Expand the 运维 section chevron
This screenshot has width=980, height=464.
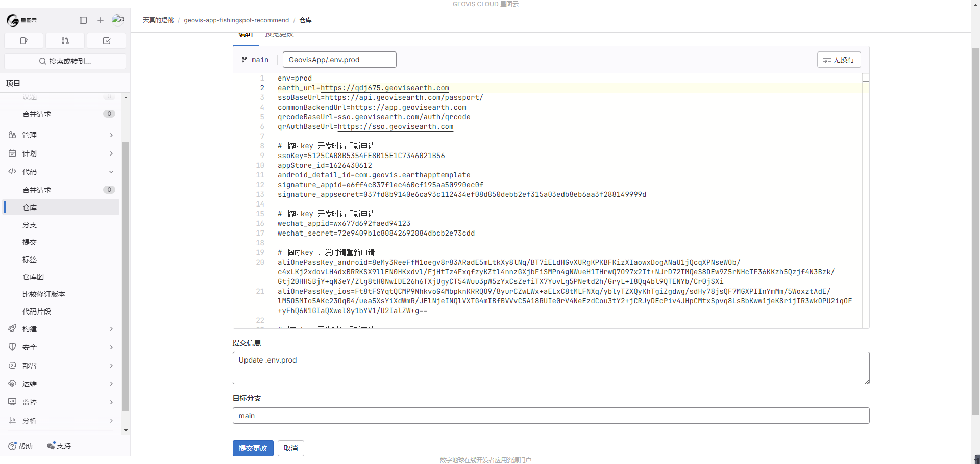point(111,384)
